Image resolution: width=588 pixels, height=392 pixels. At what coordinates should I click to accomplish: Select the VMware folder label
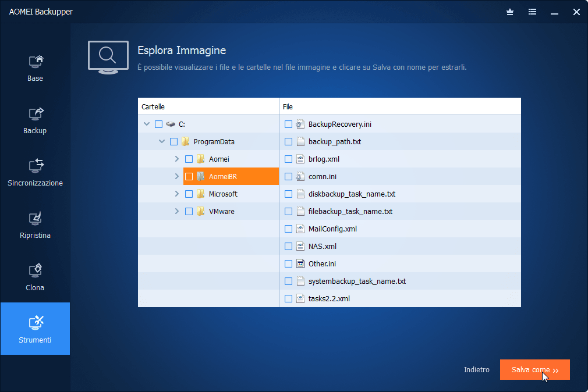[x=222, y=211]
